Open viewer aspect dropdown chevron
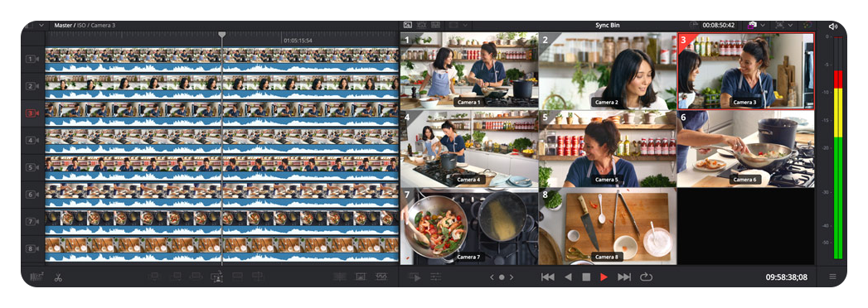 point(464,25)
